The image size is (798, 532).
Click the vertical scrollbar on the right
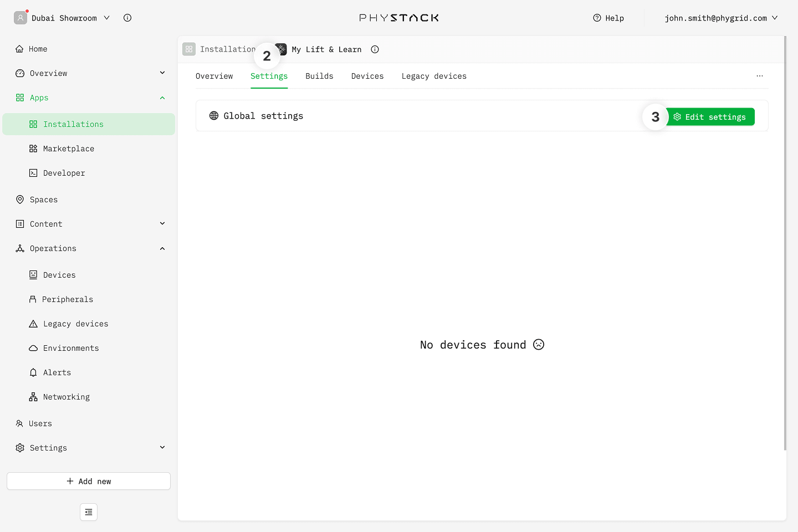(785, 243)
